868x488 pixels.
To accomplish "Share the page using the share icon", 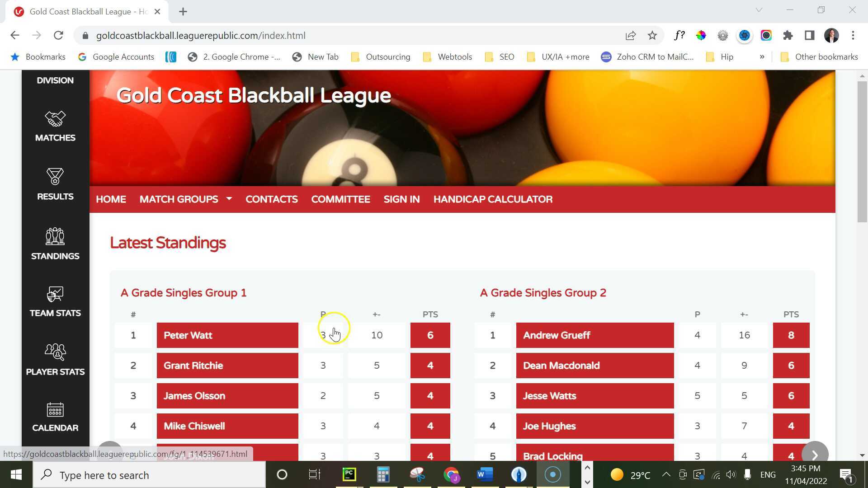I will tap(630, 35).
